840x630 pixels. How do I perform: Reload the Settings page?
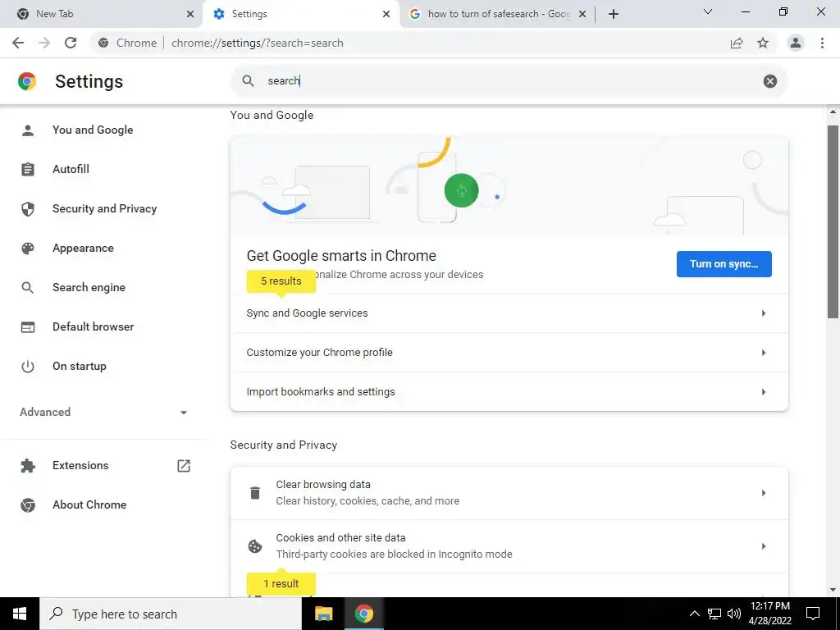[71, 43]
